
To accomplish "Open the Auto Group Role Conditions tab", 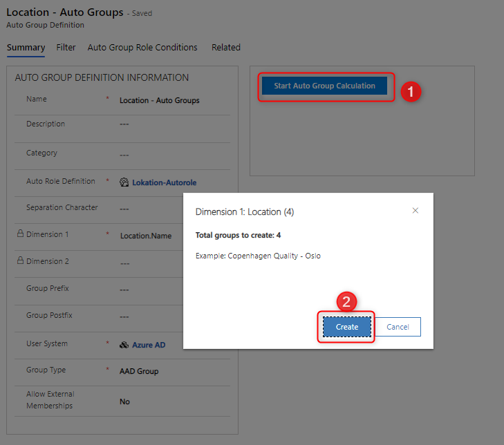I will click(x=142, y=48).
